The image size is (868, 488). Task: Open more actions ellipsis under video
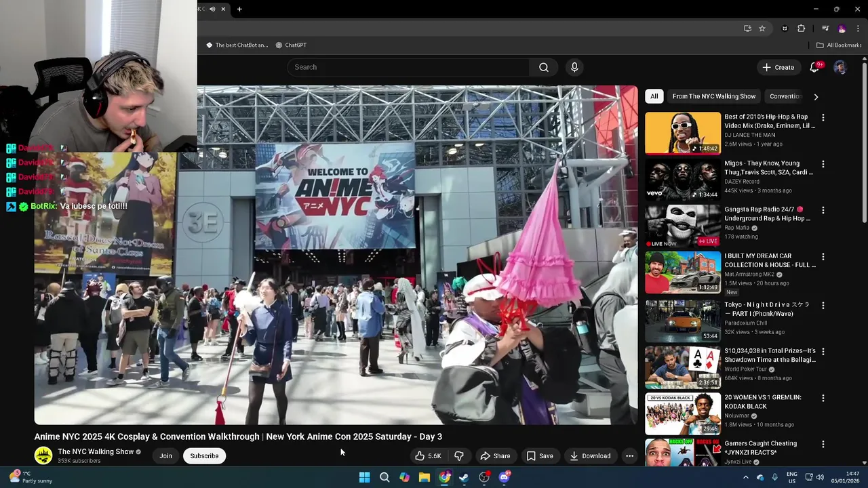coord(629,456)
